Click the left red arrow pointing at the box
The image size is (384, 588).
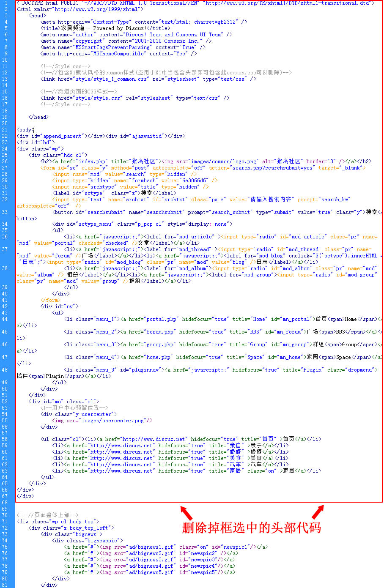click(186, 513)
